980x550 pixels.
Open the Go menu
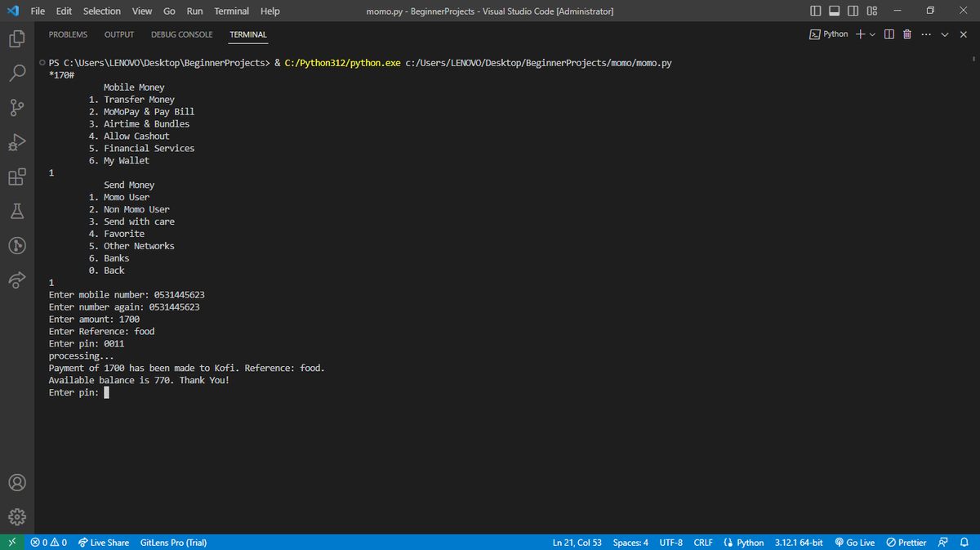(170, 11)
